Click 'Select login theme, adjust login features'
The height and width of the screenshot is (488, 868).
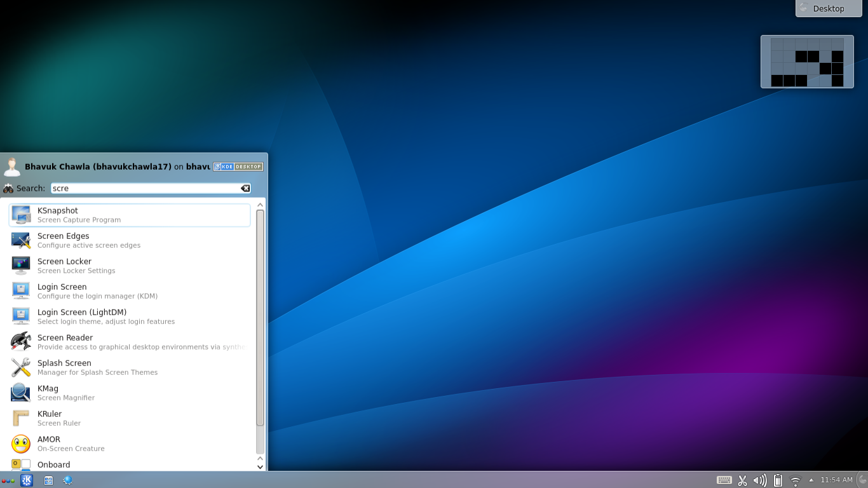click(106, 322)
